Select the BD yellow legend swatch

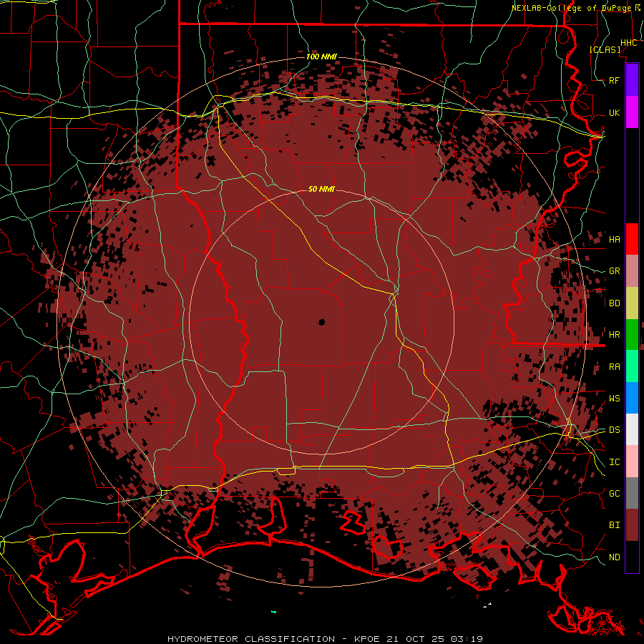point(632,303)
